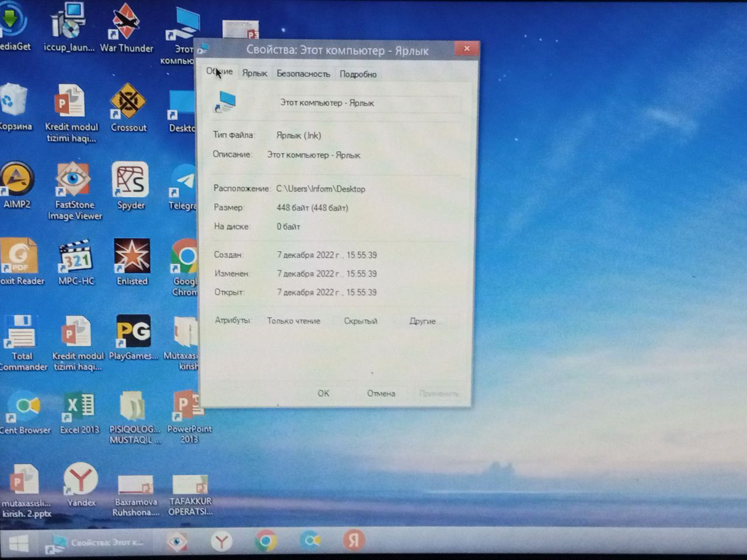
Task: Open the Windows Start button
Action: (19, 543)
